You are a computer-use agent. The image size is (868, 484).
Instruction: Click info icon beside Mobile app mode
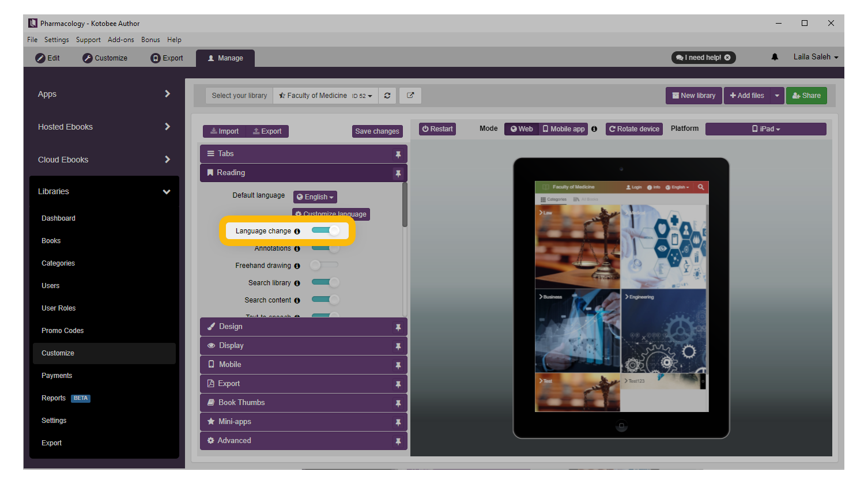tap(594, 129)
